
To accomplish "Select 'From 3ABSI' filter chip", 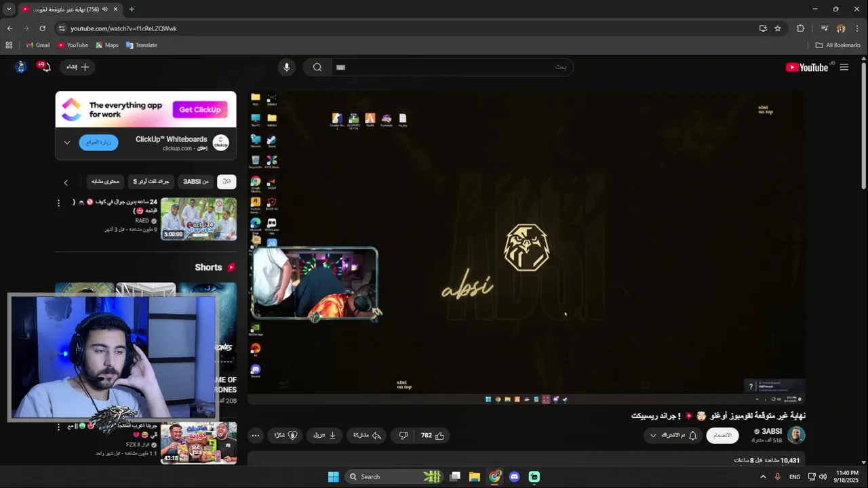I will pos(196,182).
